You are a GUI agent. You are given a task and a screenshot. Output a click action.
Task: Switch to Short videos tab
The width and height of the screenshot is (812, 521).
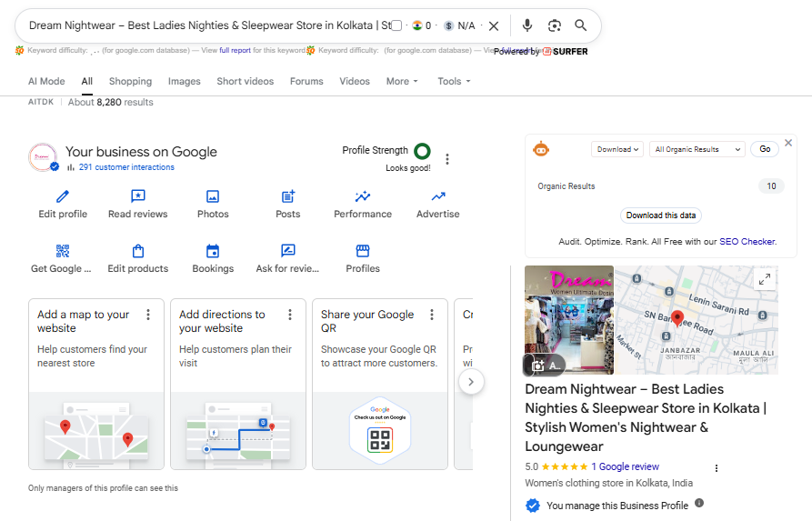point(245,81)
